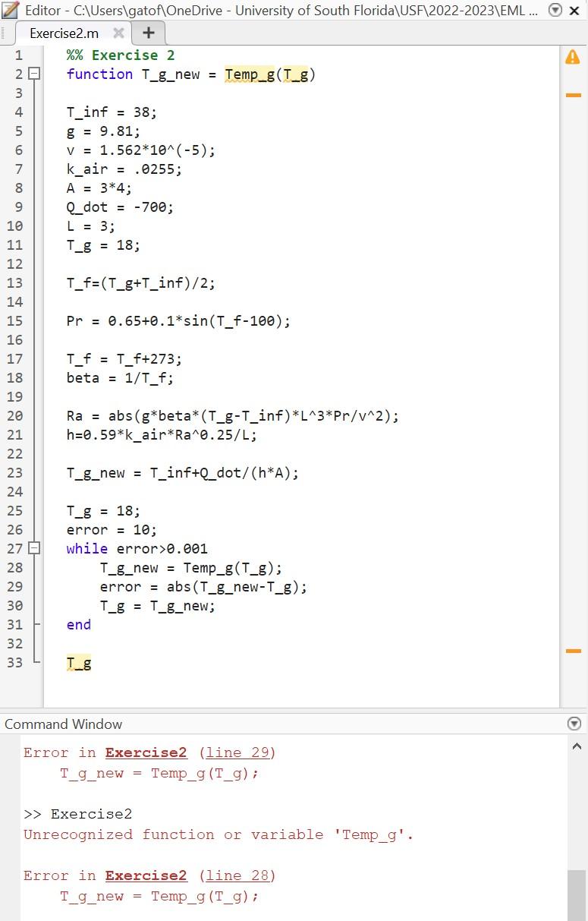Click line number 23 in the gutter
Screen dimensions: 588x921
[15, 473]
